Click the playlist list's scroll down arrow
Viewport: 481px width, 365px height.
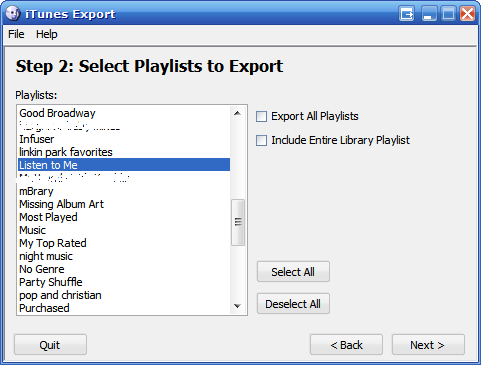(x=237, y=306)
